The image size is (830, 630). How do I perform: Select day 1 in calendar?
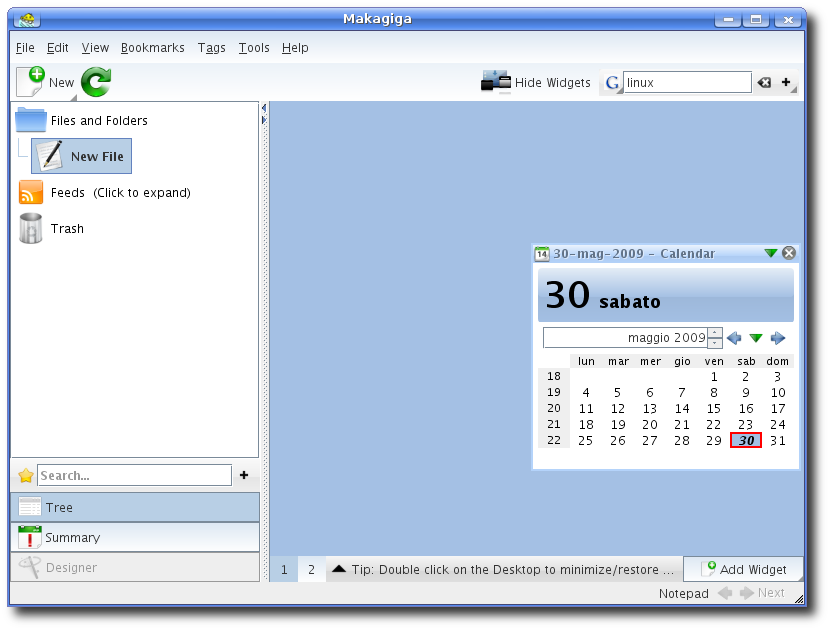click(x=714, y=377)
